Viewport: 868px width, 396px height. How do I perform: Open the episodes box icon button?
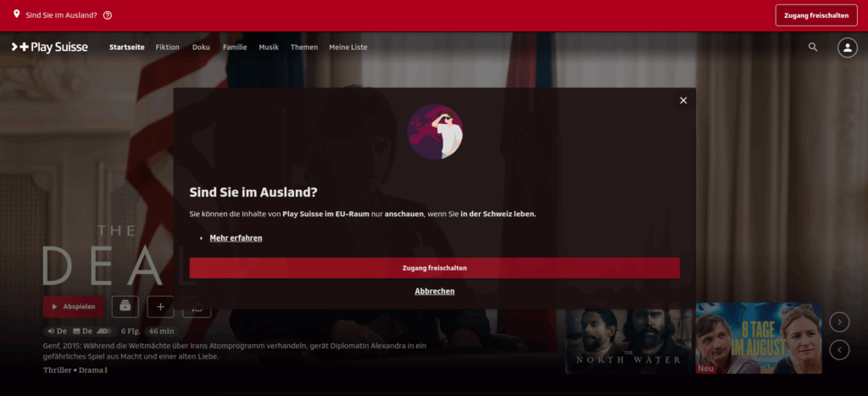pyautogui.click(x=125, y=306)
